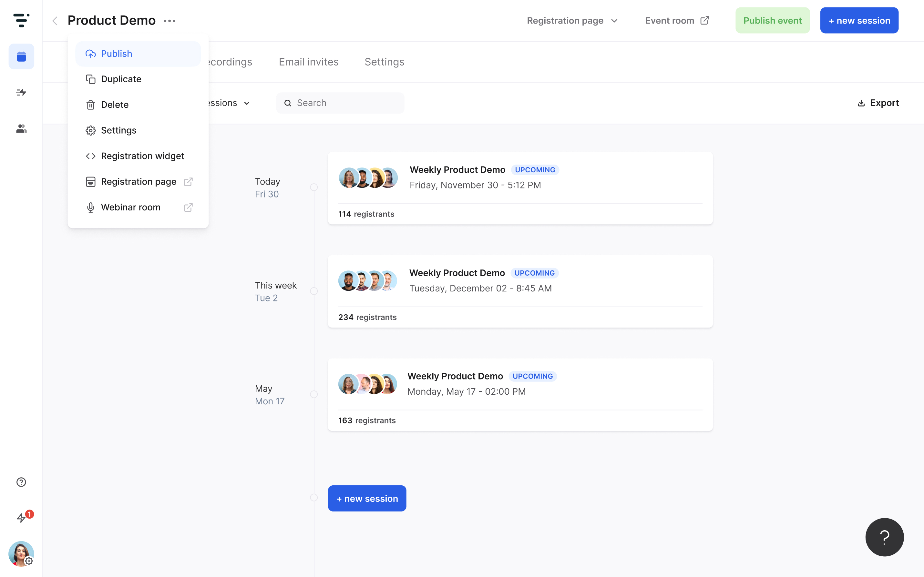The height and width of the screenshot is (577, 924).
Task: Open the calendar events icon in sidebar
Action: coord(21,56)
